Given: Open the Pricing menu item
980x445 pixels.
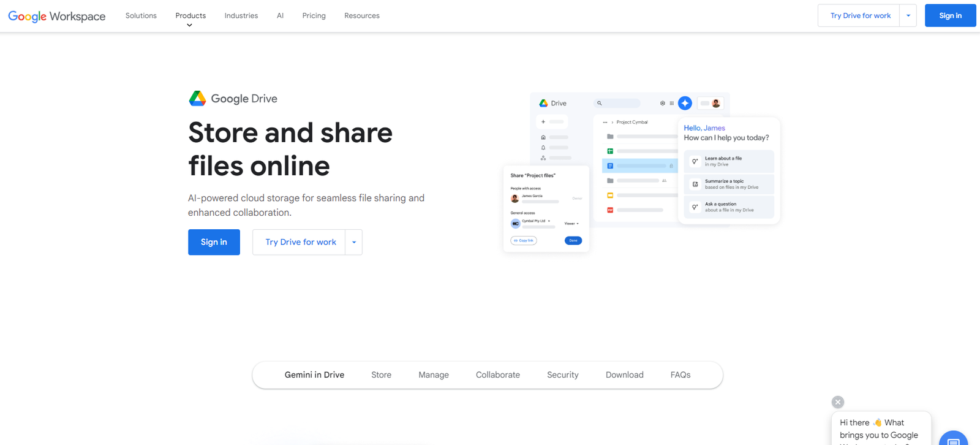Looking at the screenshot, I should [314, 16].
